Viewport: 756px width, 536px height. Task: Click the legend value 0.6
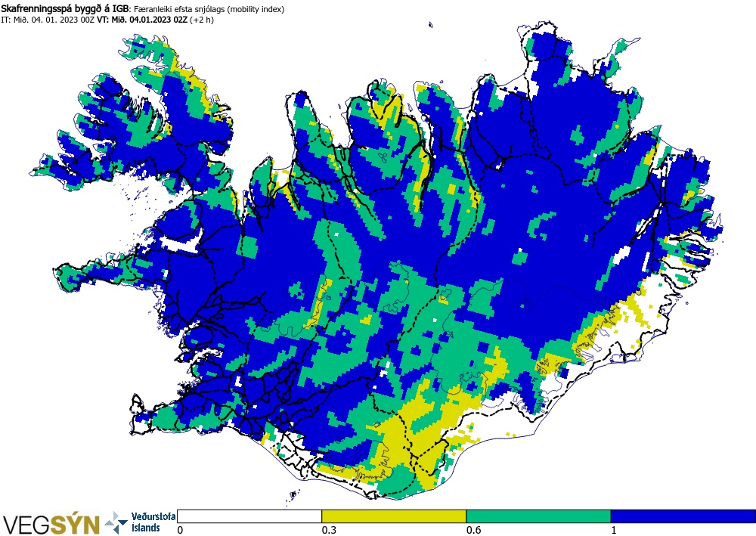(473, 530)
